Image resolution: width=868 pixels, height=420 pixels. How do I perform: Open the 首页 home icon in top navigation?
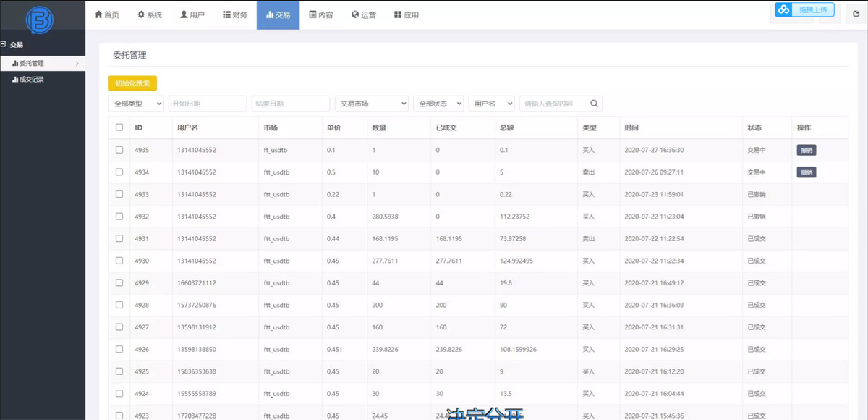(107, 14)
